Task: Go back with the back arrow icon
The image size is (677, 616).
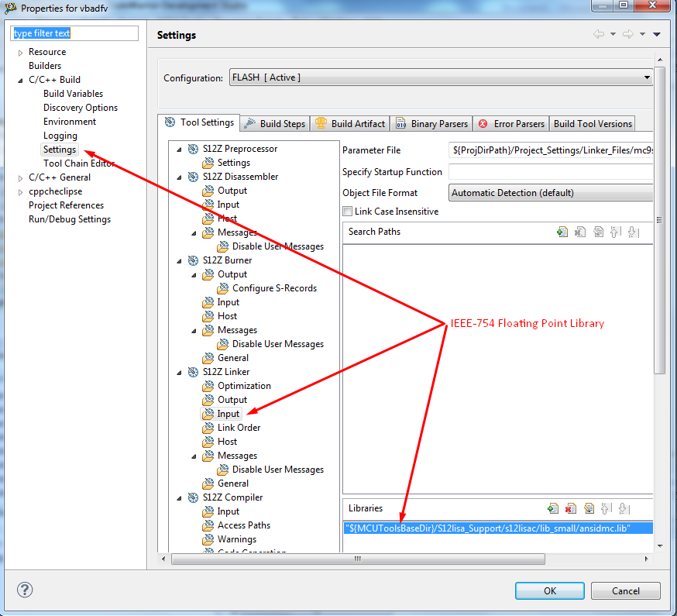Action: [x=599, y=34]
